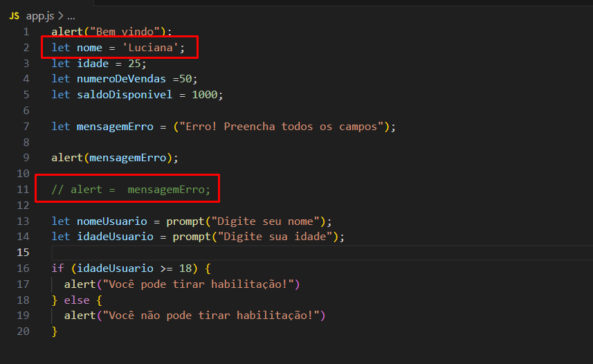Click the commented alert line 11
This screenshot has width=593, height=364.
(x=131, y=189)
